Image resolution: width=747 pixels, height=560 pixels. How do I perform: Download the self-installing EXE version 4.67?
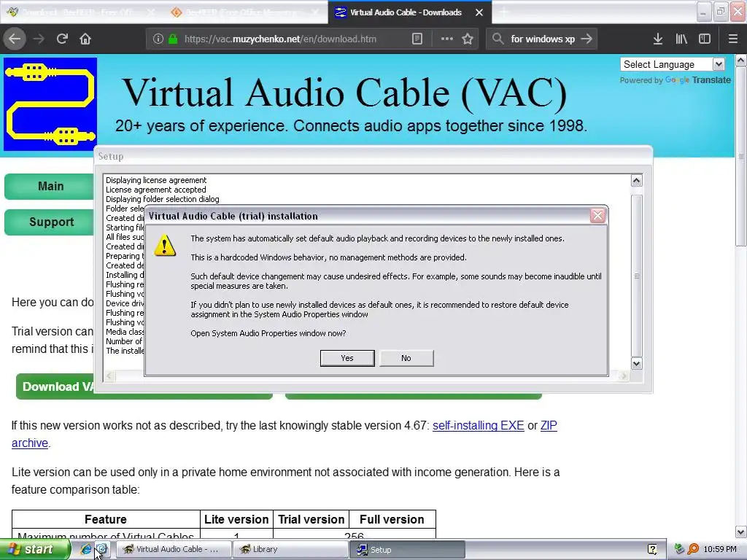point(479,425)
